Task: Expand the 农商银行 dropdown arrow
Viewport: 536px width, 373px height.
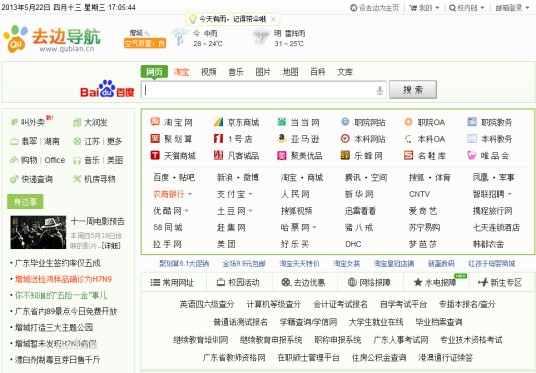Action: tap(190, 194)
